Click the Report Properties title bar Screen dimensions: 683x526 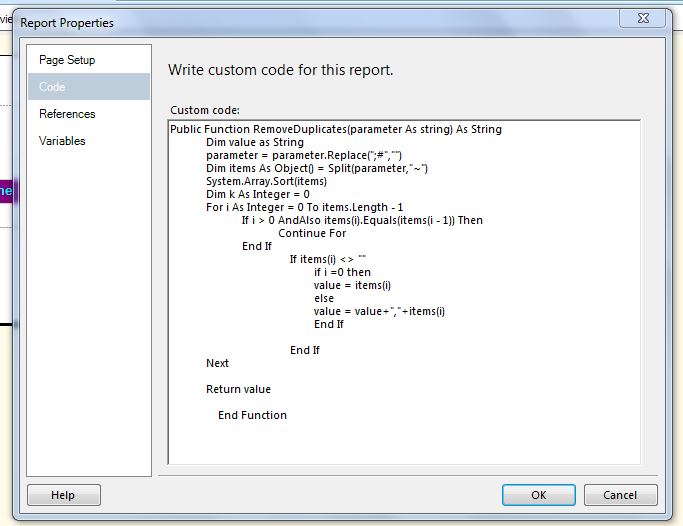300,22
